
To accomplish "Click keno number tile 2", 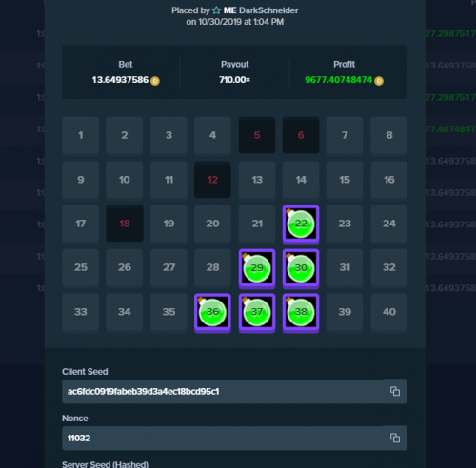I will 125,135.
